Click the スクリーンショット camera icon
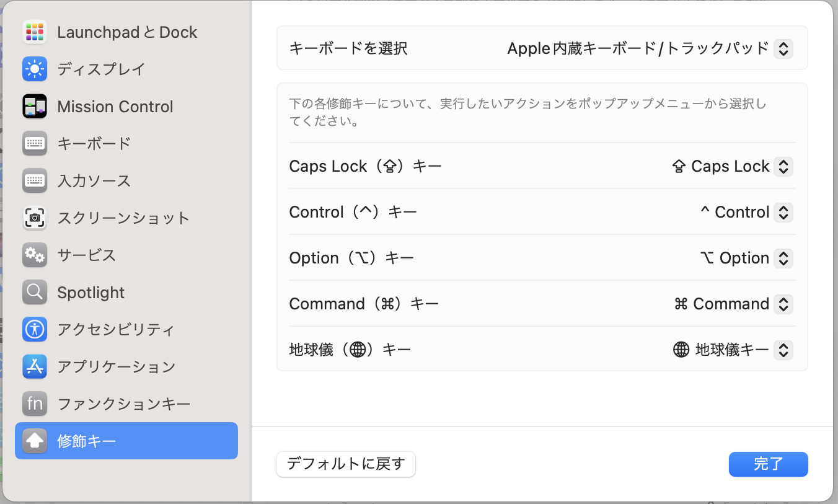This screenshot has height=504, width=838. (x=35, y=218)
